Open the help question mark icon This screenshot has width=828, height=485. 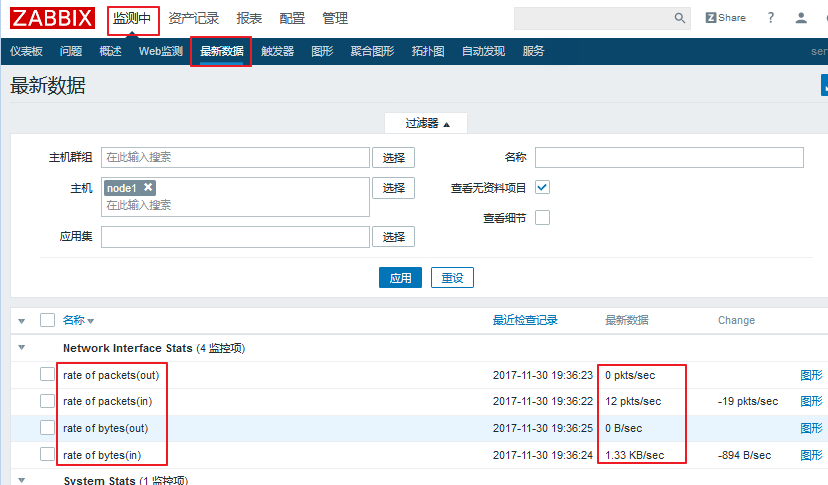[770, 18]
